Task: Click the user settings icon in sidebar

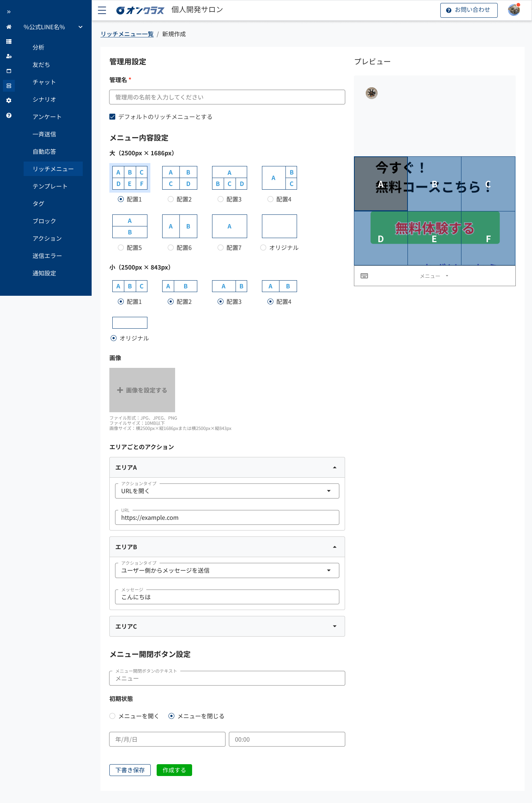Action: [9, 56]
